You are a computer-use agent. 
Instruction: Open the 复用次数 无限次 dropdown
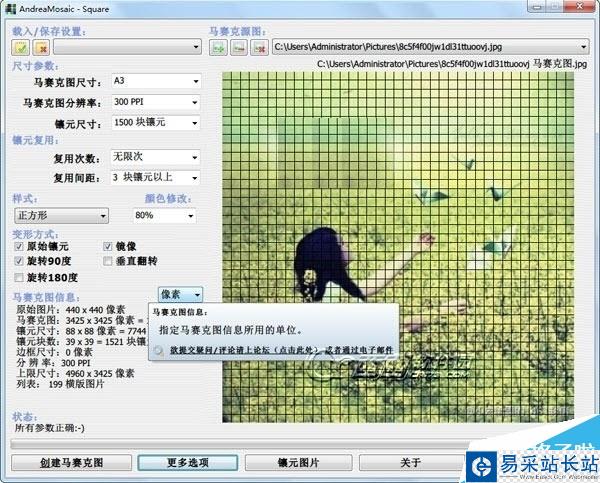tap(155, 157)
